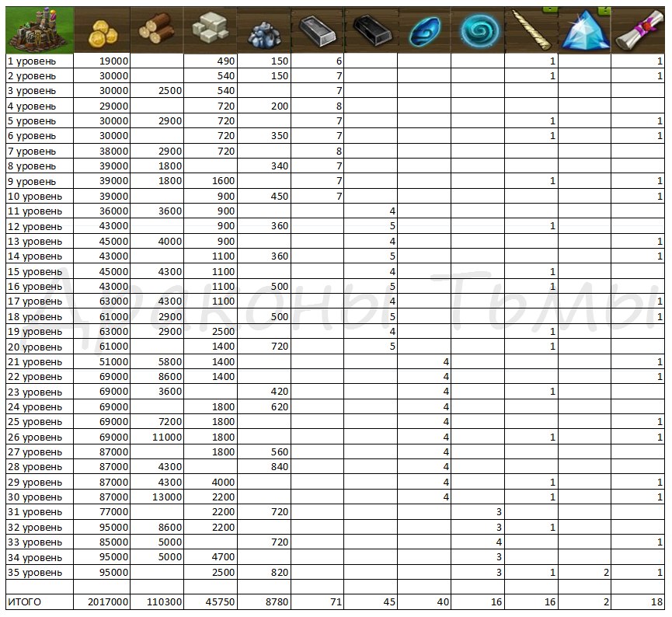672x617 pixels.
Task: Click the '10 уровень' row label
Action: (35, 197)
